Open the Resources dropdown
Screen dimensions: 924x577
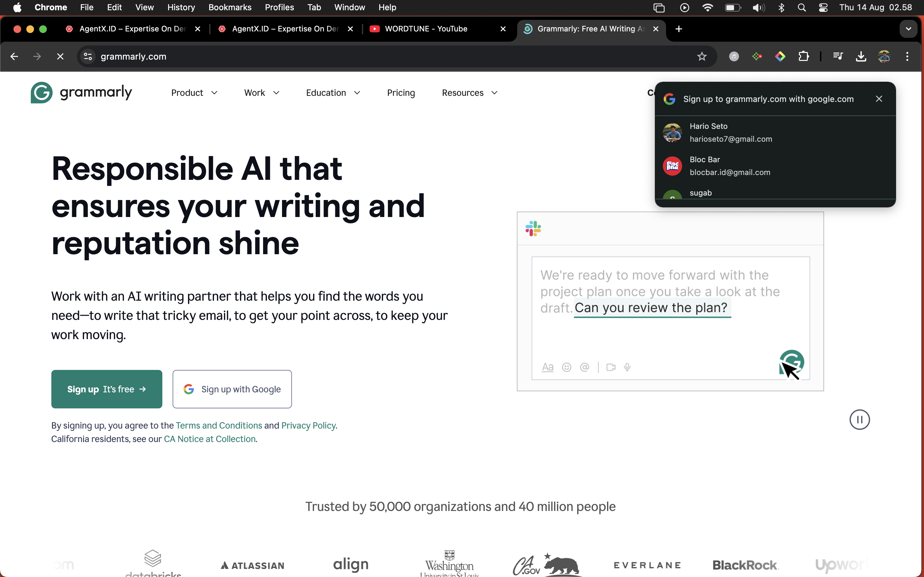tap(469, 93)
